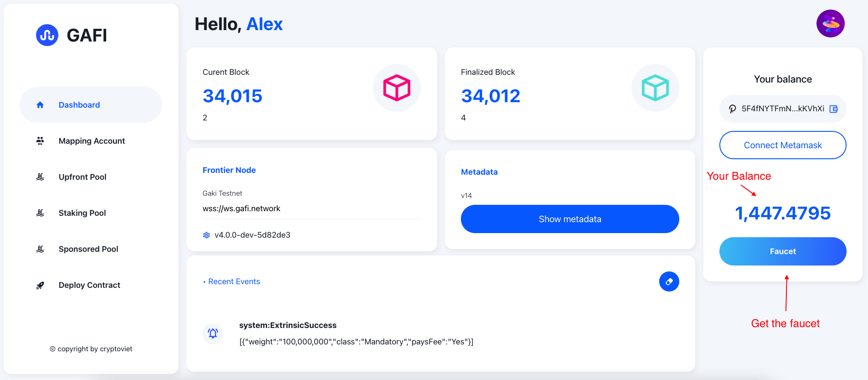Click the rocket icon for Deploy Contract
The image size is (868, 380).
click(40, 285)
